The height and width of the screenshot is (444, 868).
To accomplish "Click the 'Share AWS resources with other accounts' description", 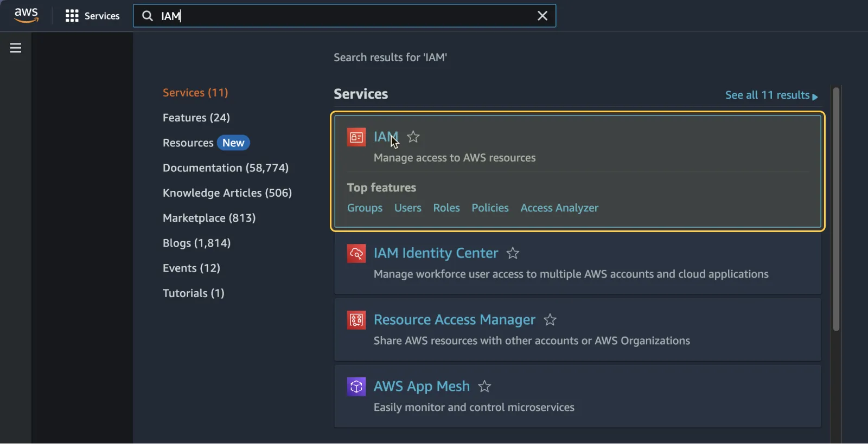I will point(532,341).
